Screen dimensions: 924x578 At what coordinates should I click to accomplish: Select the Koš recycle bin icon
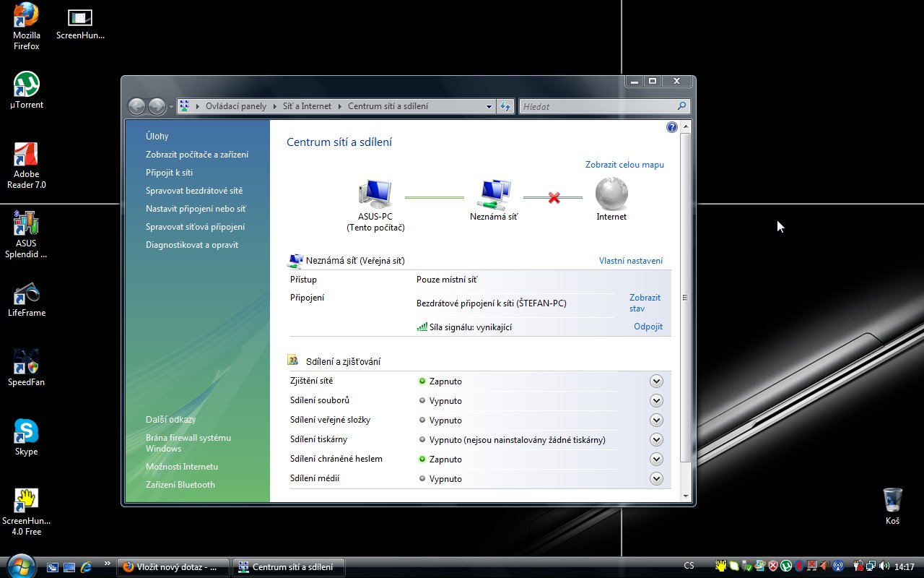(x=893, y=506)
